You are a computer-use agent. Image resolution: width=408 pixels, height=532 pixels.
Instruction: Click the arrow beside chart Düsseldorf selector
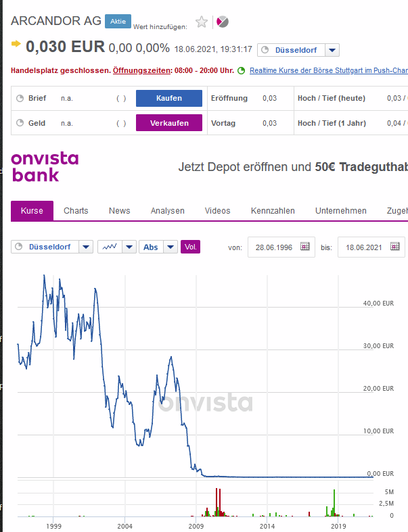pos(86,247)
